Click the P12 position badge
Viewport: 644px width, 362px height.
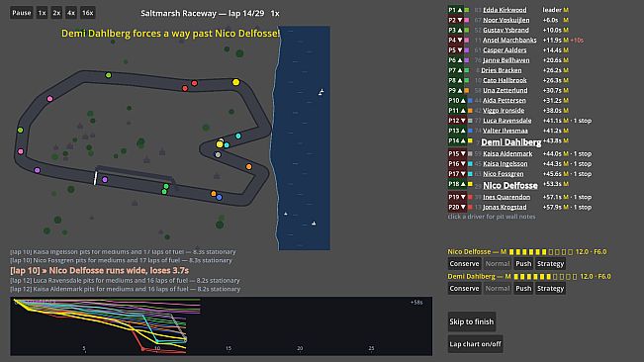457,121
